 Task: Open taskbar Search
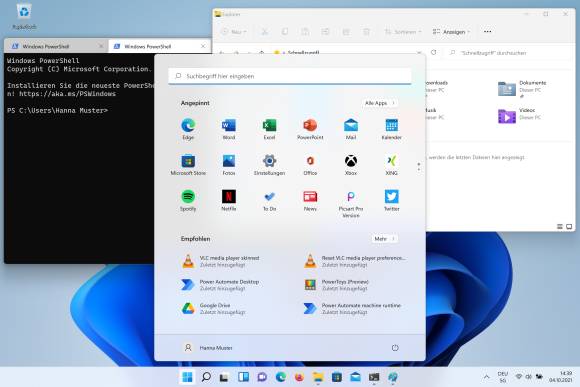206,377
